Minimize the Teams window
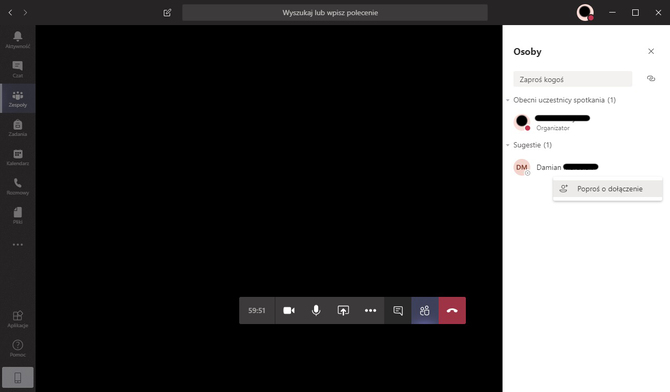 (x=612, y=13)
